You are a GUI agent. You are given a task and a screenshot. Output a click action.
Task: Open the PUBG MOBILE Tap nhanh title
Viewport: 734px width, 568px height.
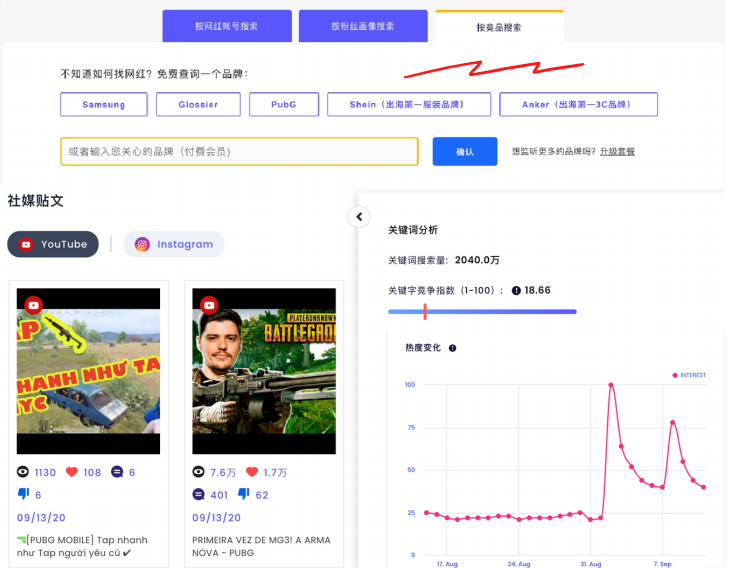pos(82,546)
